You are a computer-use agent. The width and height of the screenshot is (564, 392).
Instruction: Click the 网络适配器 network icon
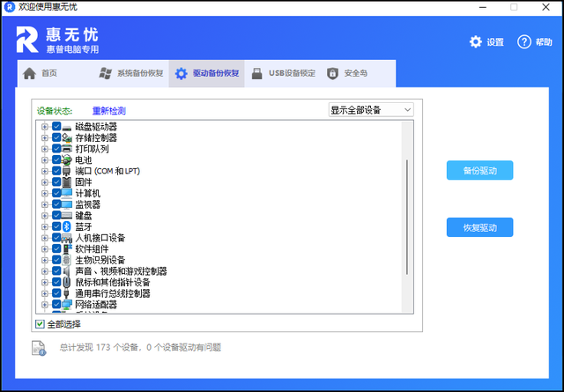(x=67, y=305)
